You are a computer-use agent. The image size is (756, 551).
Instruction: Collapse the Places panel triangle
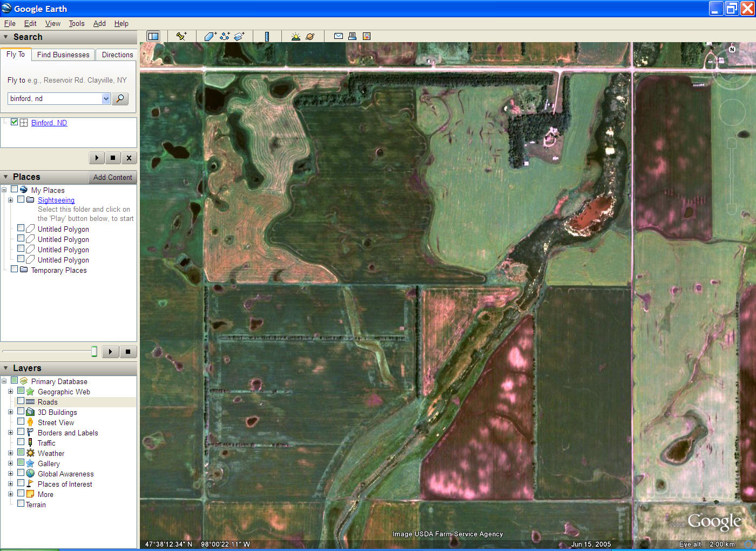(x=6, y=177)
